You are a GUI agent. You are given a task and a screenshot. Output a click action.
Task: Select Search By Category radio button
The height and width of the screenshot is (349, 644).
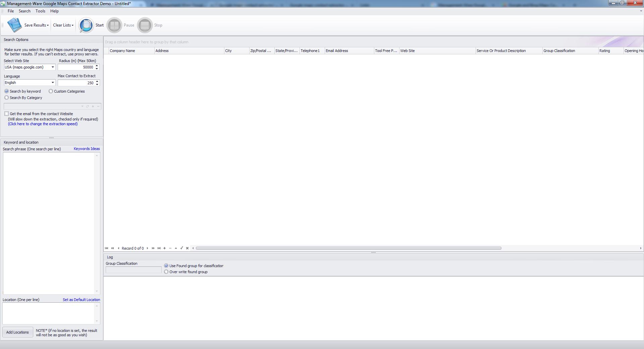[x=6, y=98]
